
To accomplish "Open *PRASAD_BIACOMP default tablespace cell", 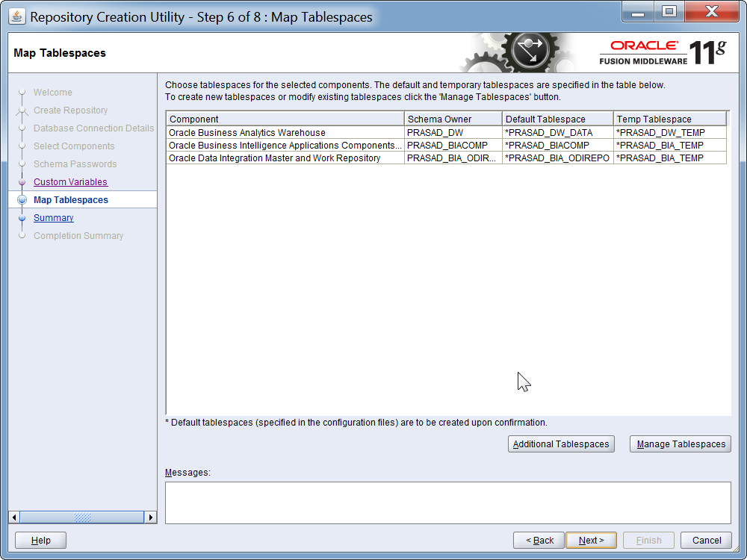I will [x=558, y=146].
